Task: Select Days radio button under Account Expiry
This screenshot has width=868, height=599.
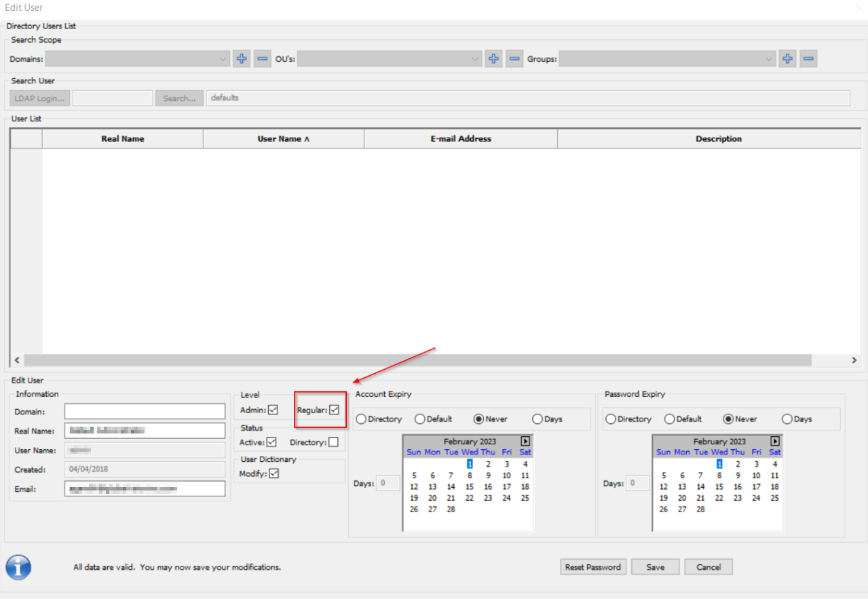Action: pos(537,419)
